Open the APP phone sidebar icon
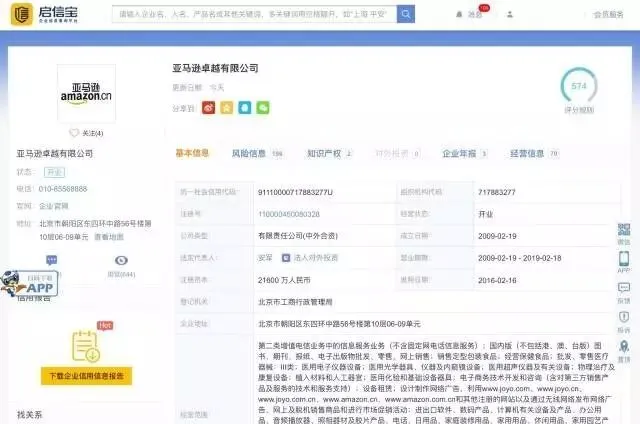Screen dimensions: 640x424 click(624, 259)
